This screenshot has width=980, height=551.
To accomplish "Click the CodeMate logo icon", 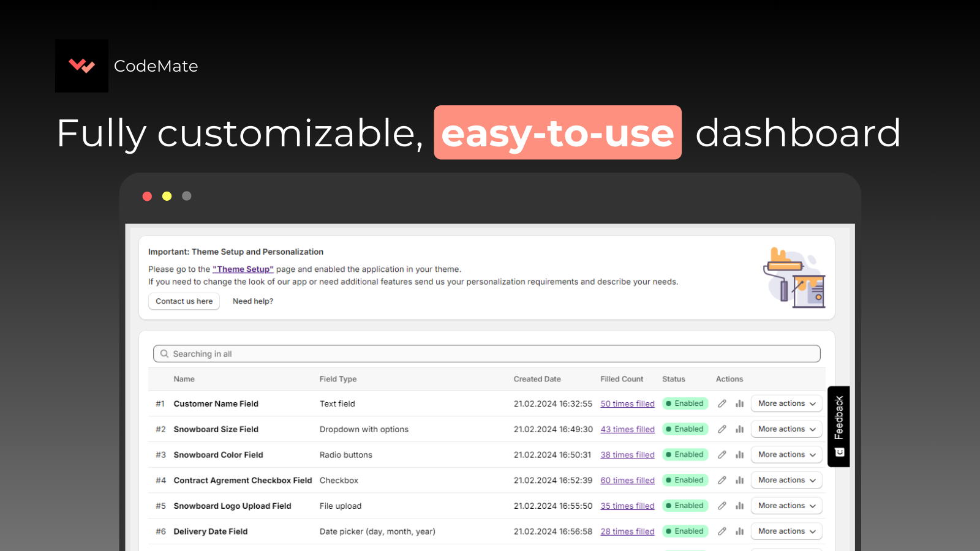I will pos(81,66).
